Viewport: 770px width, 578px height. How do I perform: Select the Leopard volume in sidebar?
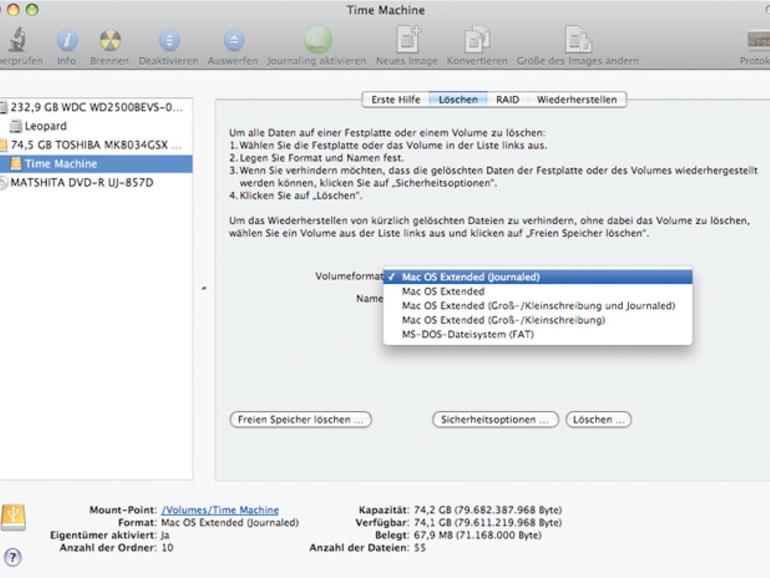tap(46, 126)
